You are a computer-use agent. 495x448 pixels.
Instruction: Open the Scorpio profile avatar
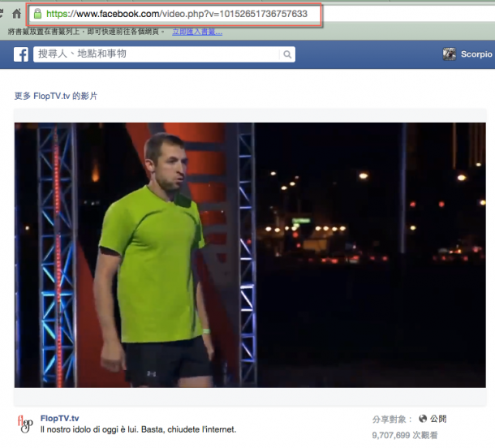[449, 54]
